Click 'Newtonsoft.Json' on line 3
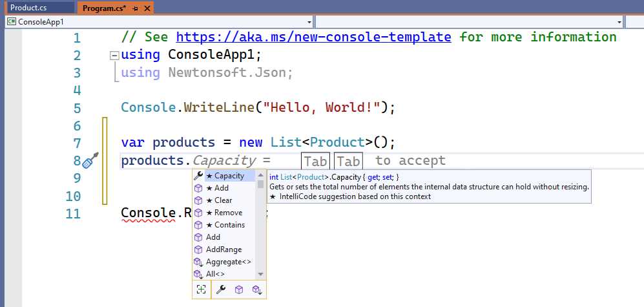Image resolution: width=644 pixels, height=307 pixels. coord(227,73)
